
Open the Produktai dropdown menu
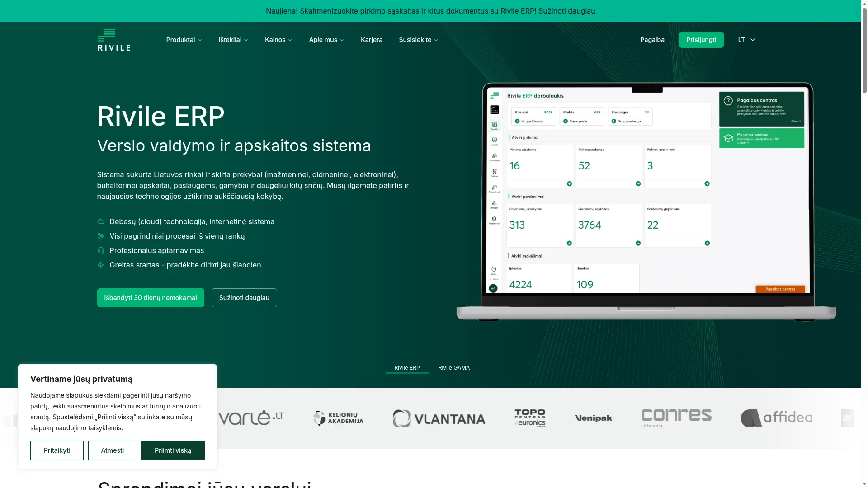[184, 40]
